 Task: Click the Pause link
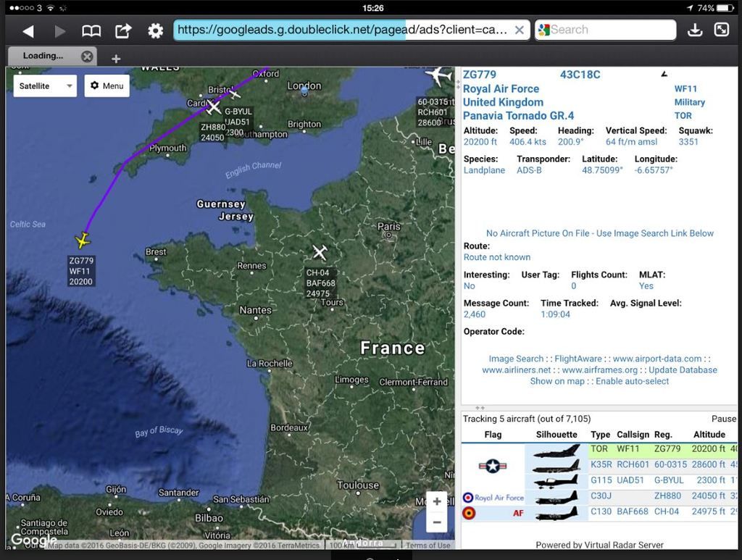pos(723,419)
